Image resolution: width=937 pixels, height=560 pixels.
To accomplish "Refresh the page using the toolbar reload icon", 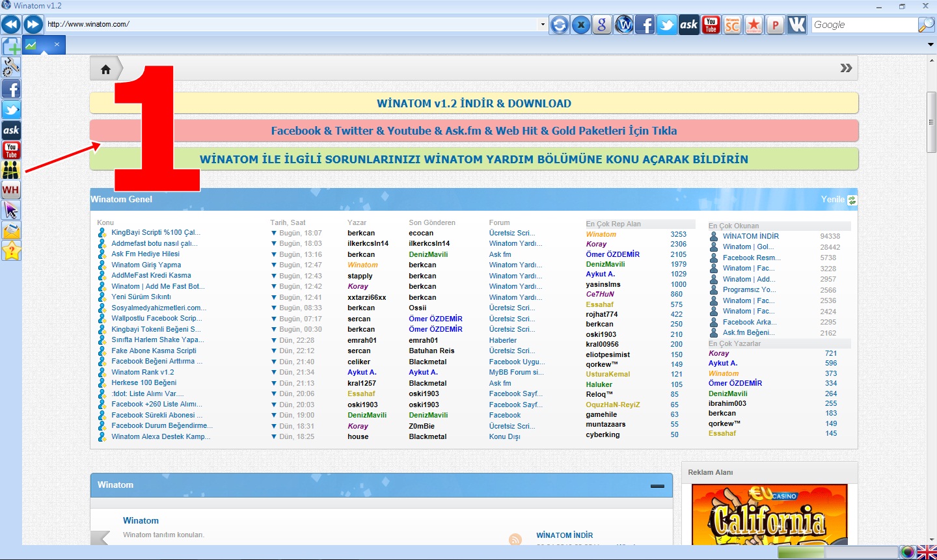I will (x=559, y=25).
